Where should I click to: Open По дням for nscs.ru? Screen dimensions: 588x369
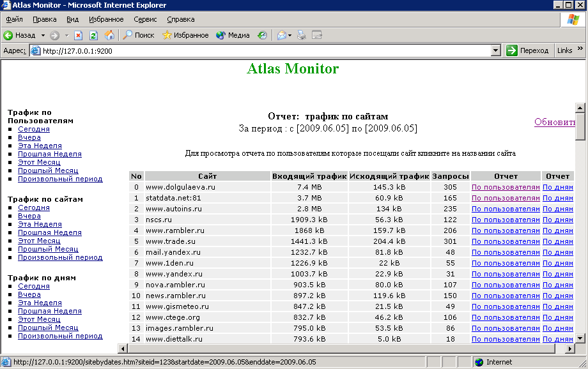pyautogui.click(x=557, y=220)
